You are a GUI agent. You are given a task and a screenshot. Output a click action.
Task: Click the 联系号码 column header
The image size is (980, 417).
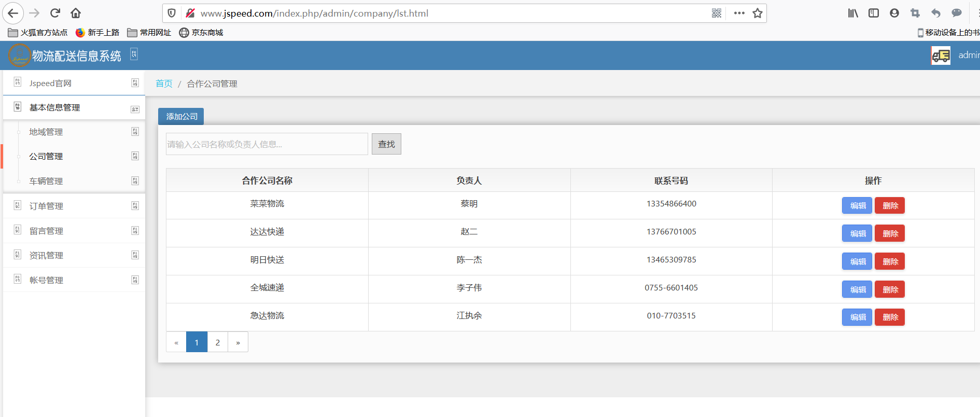click(671, 180)
